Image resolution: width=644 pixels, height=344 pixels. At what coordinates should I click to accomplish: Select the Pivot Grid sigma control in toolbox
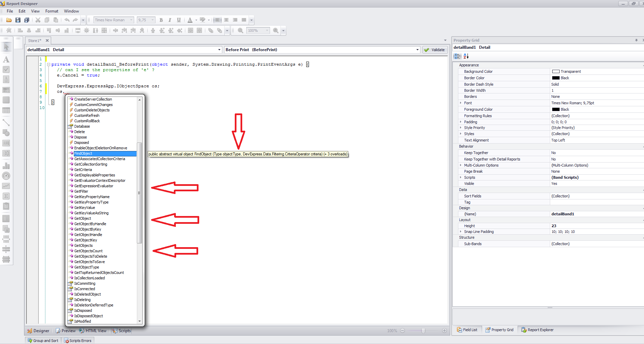[6, 196]
